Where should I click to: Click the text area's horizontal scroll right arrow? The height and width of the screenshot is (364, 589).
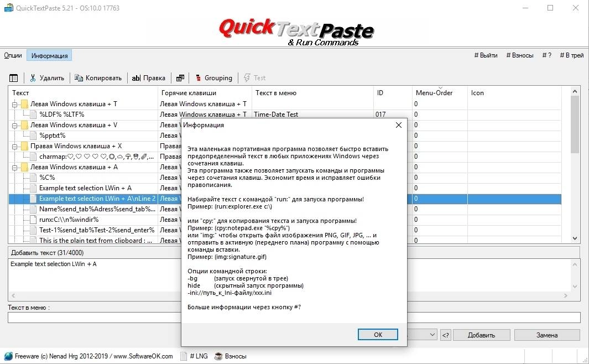tap(566, 295)
